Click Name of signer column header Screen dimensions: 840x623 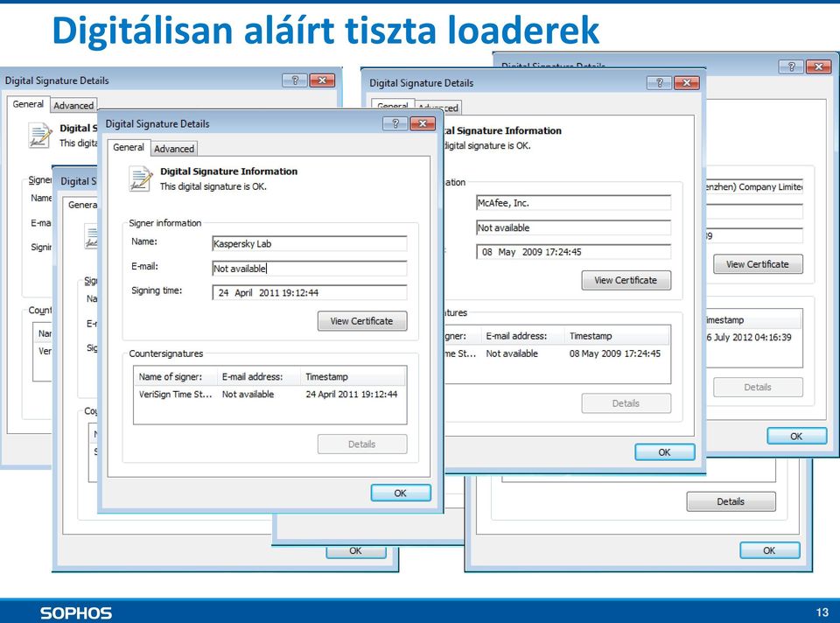[176, 376]
